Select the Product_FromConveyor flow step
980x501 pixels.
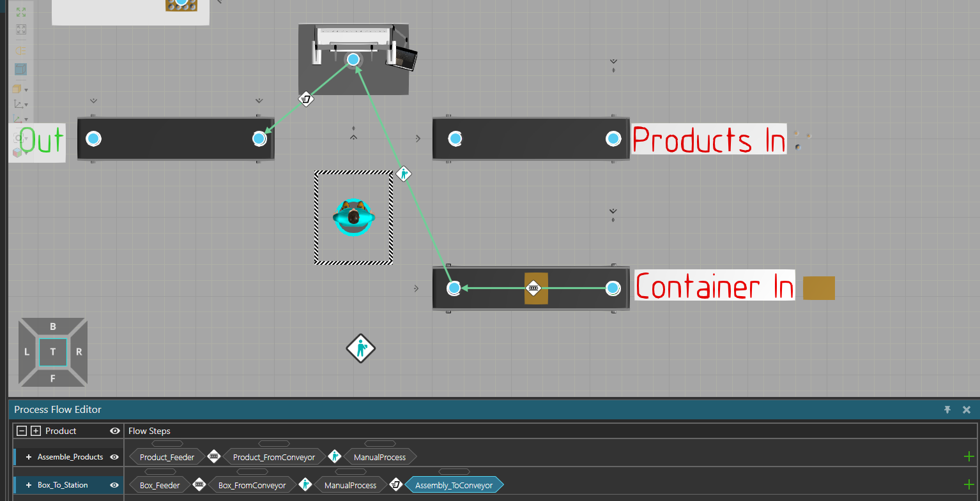coord(273,457)
